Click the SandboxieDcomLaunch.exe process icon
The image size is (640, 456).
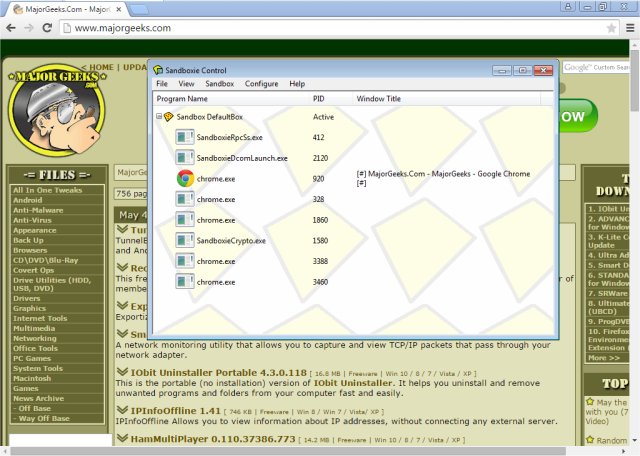click(x=185, y=158)
